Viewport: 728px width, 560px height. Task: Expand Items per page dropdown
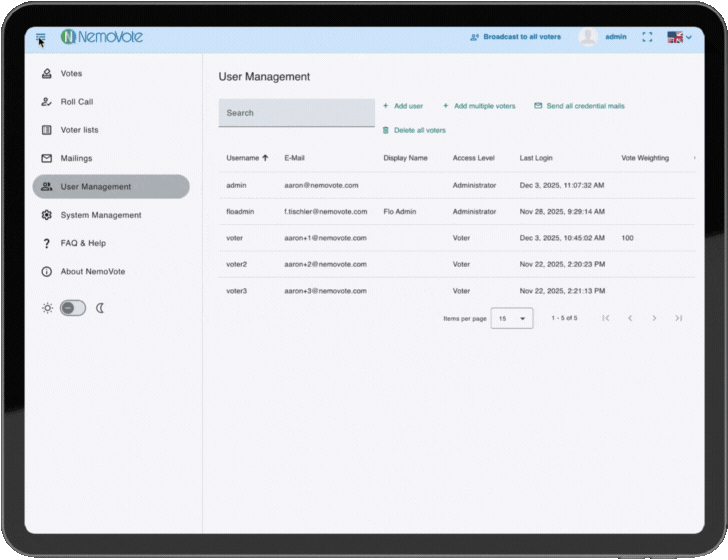pos(512,319)
